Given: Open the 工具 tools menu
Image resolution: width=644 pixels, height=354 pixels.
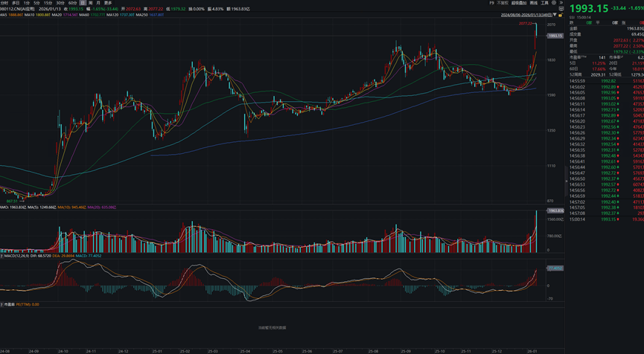Looking at the screenshot, I should (544, 3).
